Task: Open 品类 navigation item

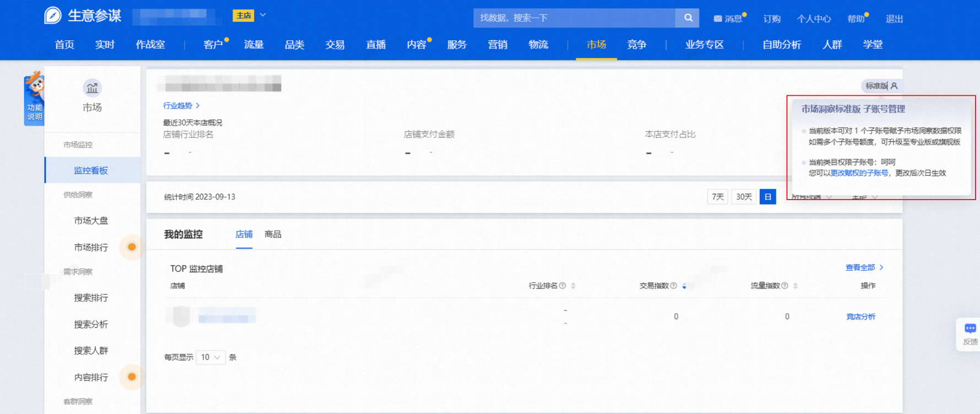Action: tap(295, 45)
